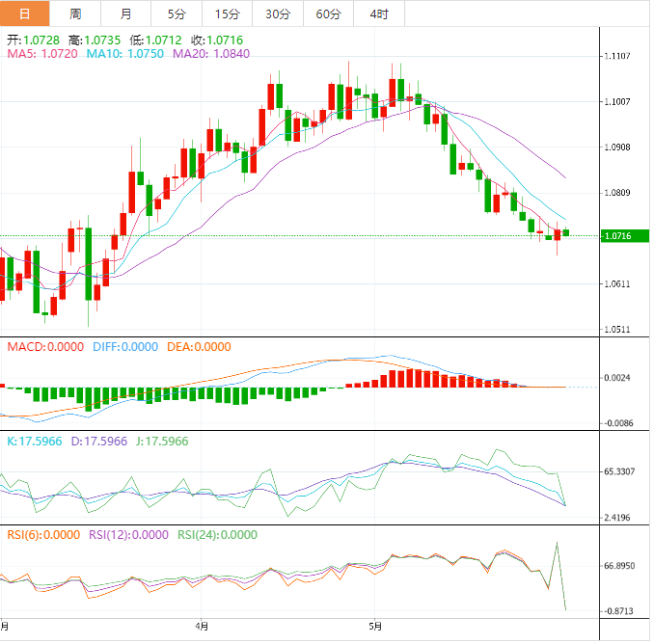
Task: Switch to the 5分 interval tab
Action: coord(177,13)
